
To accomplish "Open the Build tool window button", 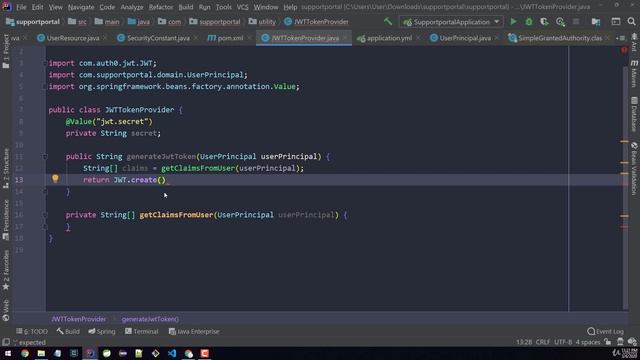I will (x=68, y=331).
